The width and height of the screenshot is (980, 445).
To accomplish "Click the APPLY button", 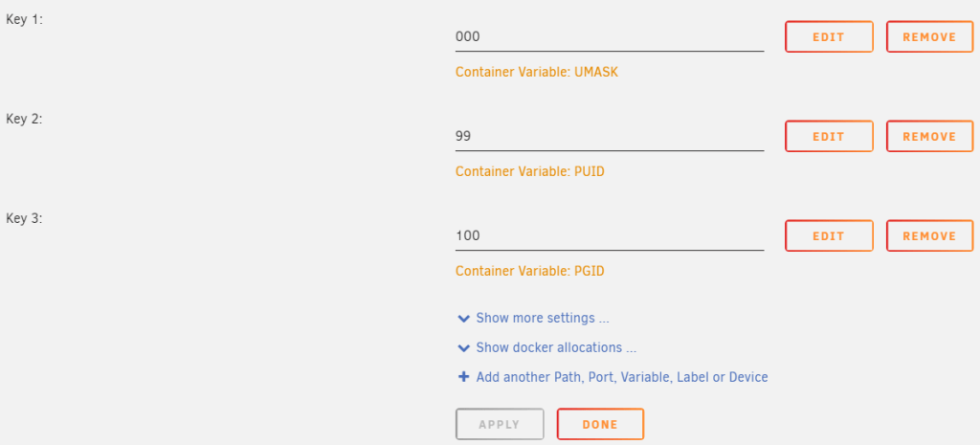I will click(x=500, y=424).
